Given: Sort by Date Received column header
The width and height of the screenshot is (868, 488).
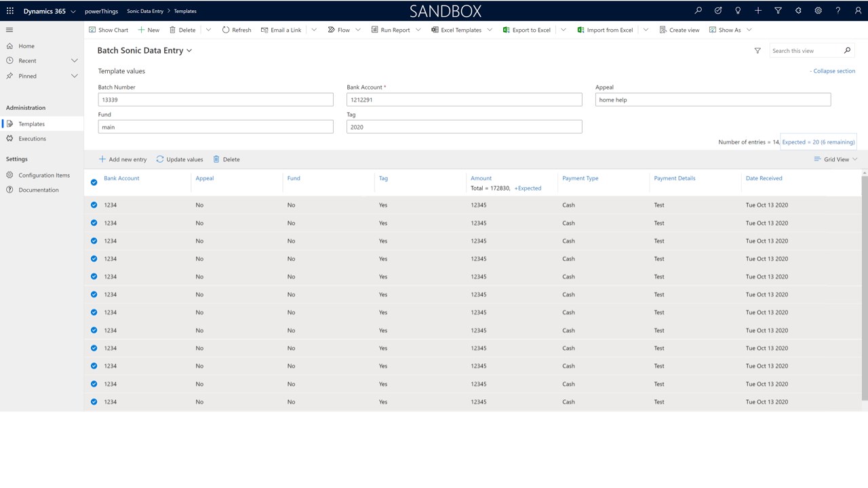Looking at the screenshot, I should (x=764, y=178).
